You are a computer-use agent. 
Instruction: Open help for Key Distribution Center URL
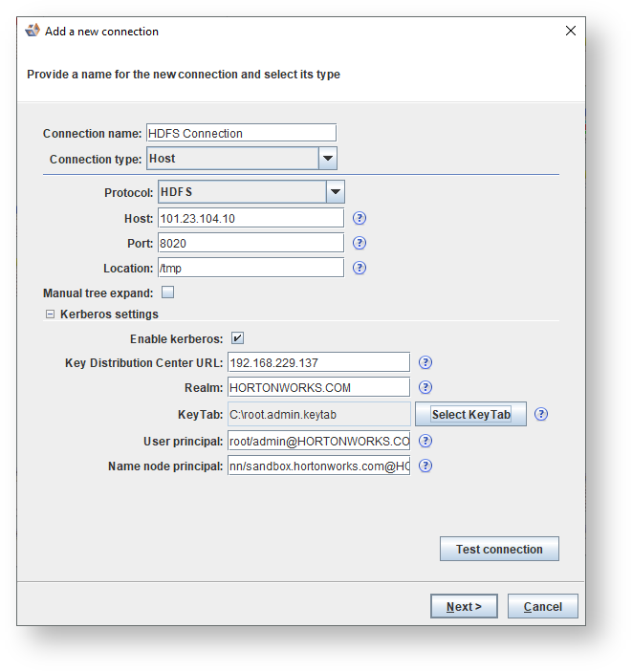coord(426,362)
